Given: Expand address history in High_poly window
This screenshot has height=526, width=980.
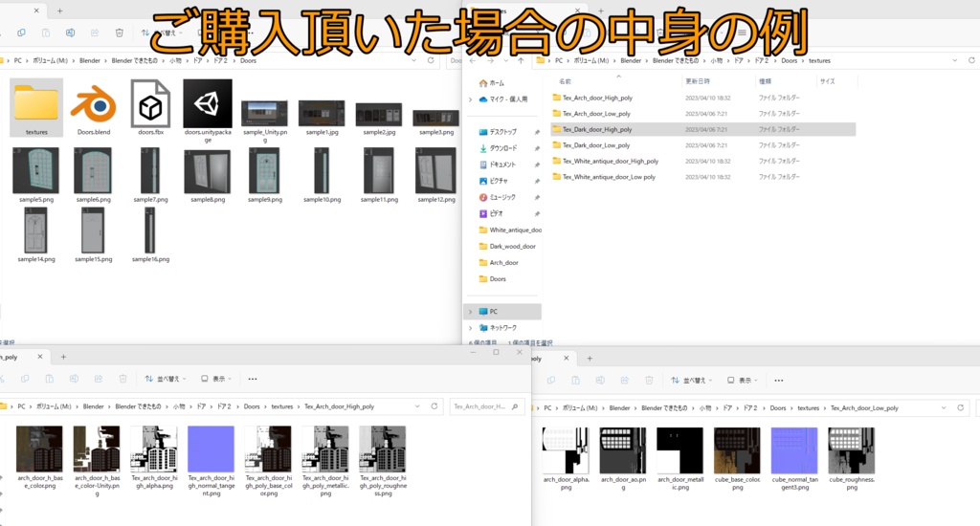Looking at the screenshot, I should 417,406.
